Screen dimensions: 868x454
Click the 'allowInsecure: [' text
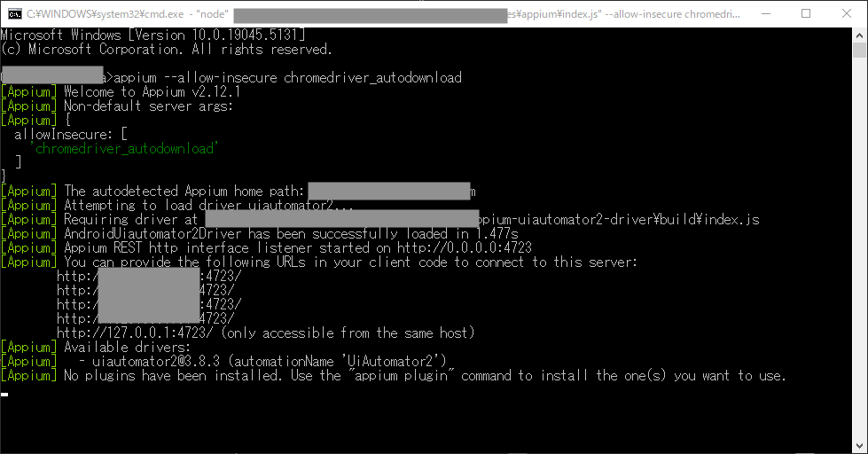click(x=71, y=135)
